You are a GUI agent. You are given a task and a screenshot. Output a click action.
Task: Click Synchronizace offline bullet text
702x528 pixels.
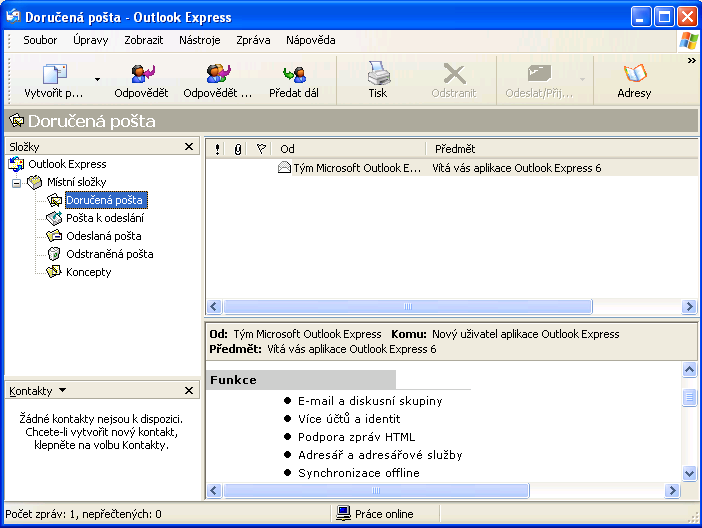pyautogui.click(x=359, y=472)
